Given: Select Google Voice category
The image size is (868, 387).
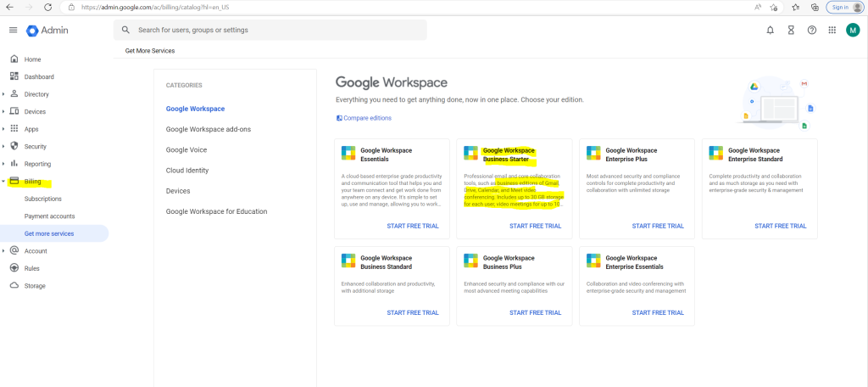Looking at the screenshot, I should point(186,149).
